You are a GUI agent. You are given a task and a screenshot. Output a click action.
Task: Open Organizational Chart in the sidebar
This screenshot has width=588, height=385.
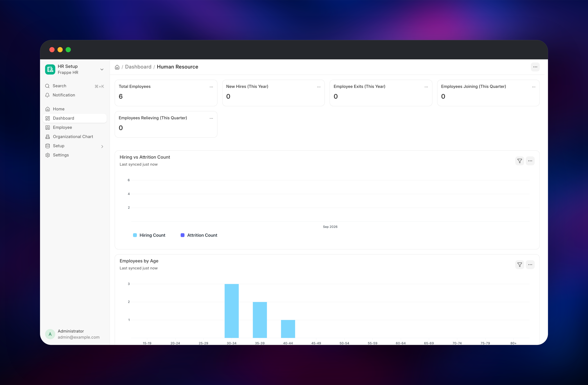point(75,136)
